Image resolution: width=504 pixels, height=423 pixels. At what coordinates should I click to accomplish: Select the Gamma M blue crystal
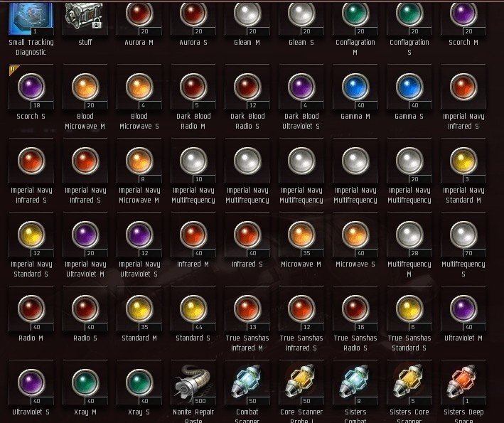[355, 87]
